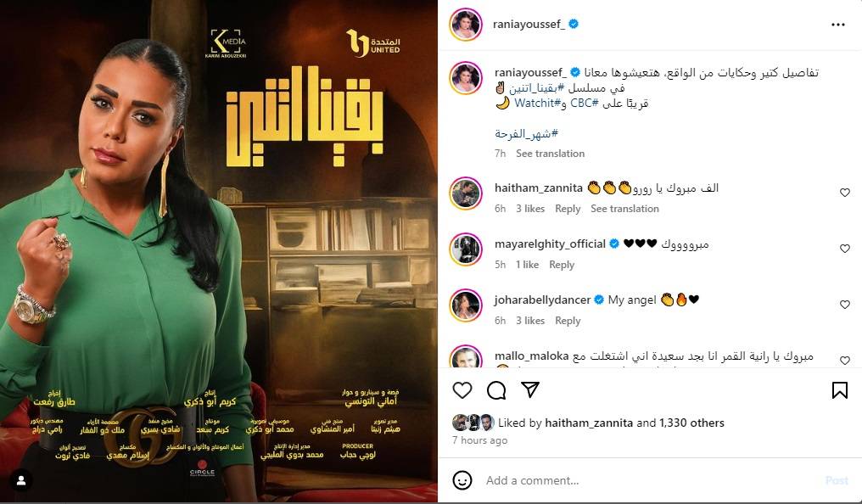Like haitham_zannita's comment
This screenshot has height=504, width=862.
pos(845,193)
